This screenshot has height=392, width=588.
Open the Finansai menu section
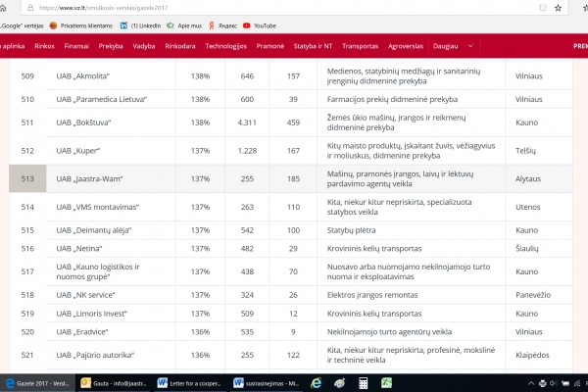point(76,46)
